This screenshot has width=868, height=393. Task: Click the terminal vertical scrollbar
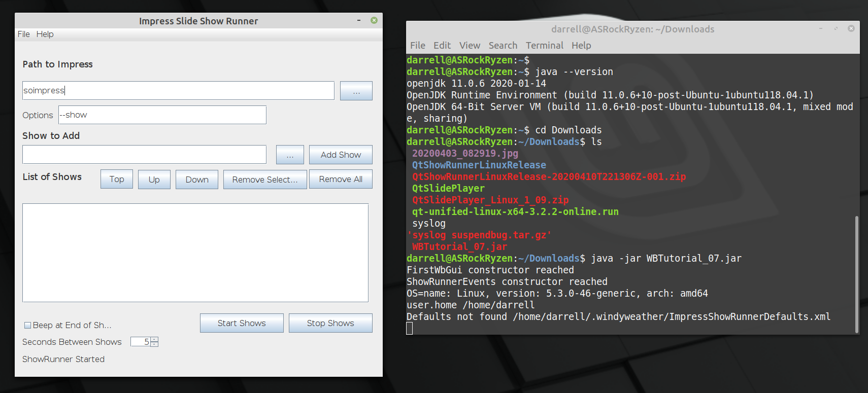click(x=857, y=274)
